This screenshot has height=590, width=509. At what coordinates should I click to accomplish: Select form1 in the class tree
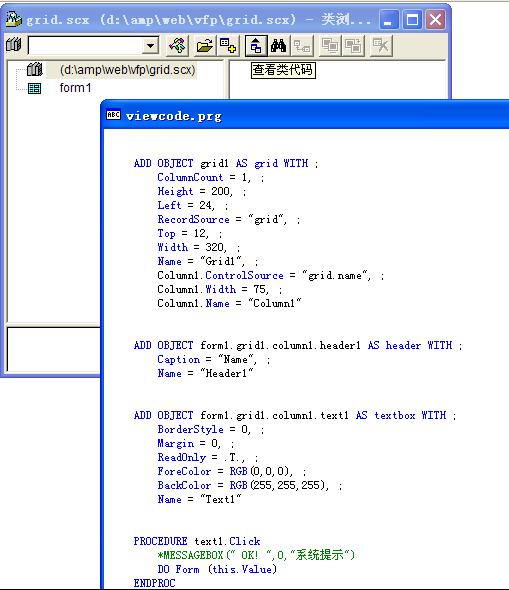tap(75, 88)
